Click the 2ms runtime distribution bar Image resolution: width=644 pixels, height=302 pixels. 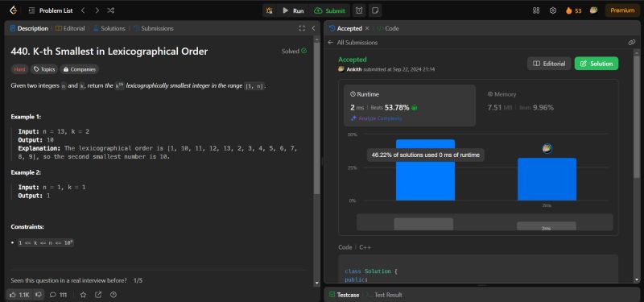(547, 179)
